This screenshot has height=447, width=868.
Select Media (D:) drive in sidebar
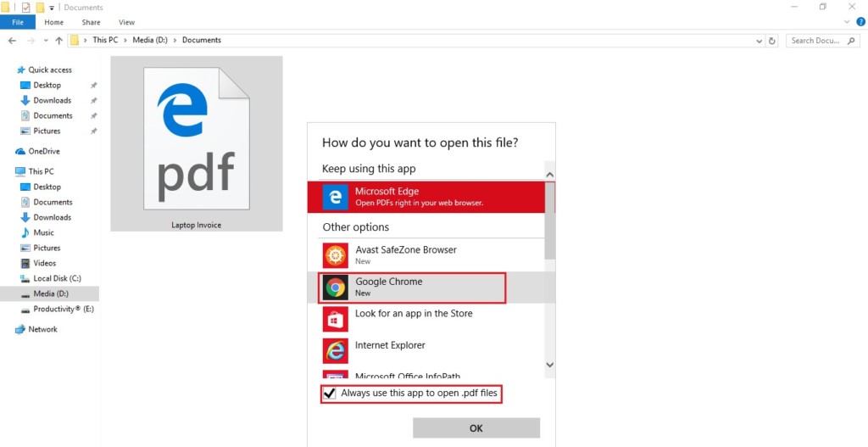[50, 293]
